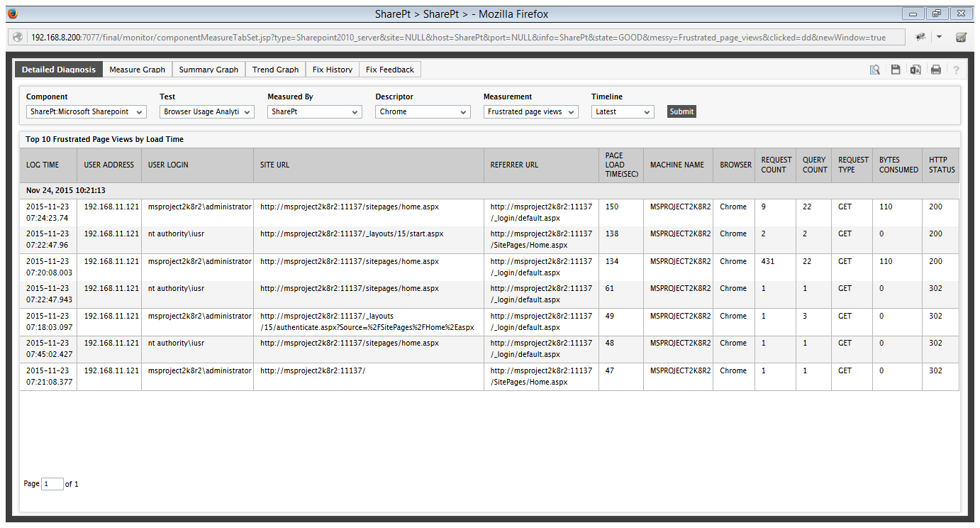Click site URL http://msproject2k8r2:11137/ in last row
The height and width of the screenshot is (528, 980).
point(313,371)
